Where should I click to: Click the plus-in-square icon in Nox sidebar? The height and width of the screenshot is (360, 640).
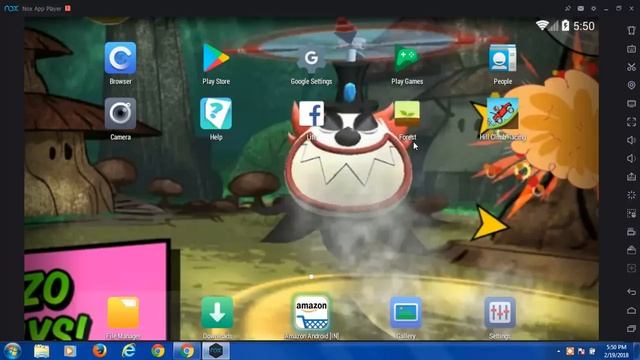click(x=631, y=268)
